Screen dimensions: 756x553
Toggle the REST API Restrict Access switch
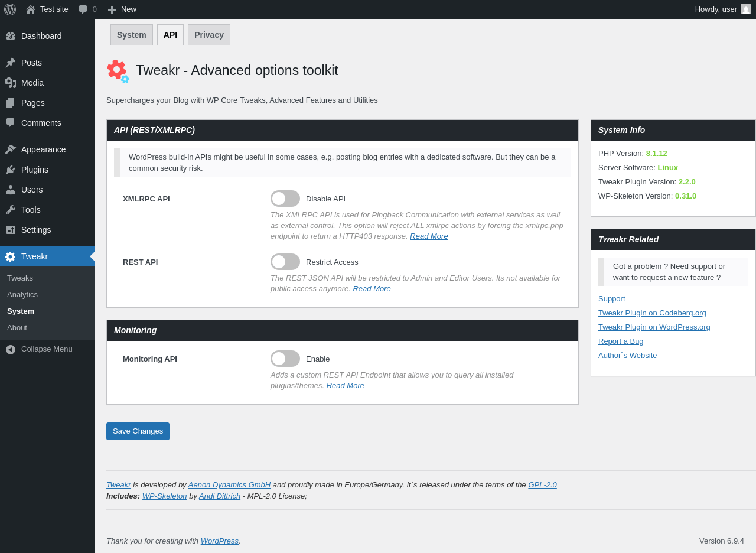click(285, 262)
